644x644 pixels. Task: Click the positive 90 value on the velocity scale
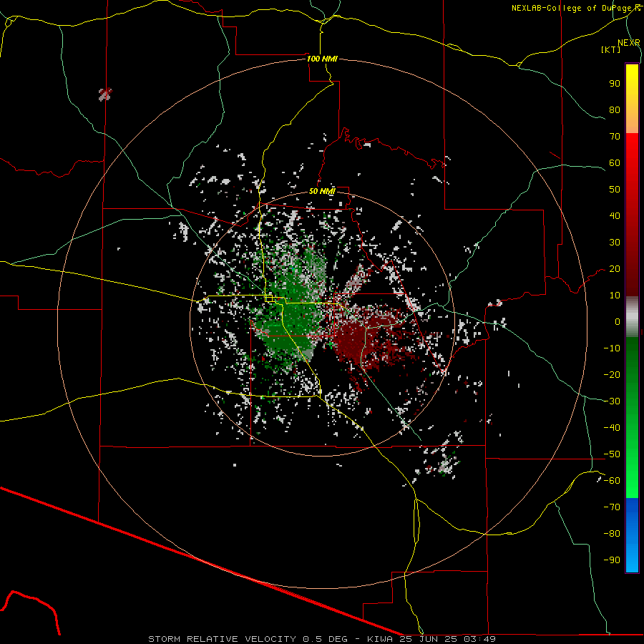[x=615, y=84]
